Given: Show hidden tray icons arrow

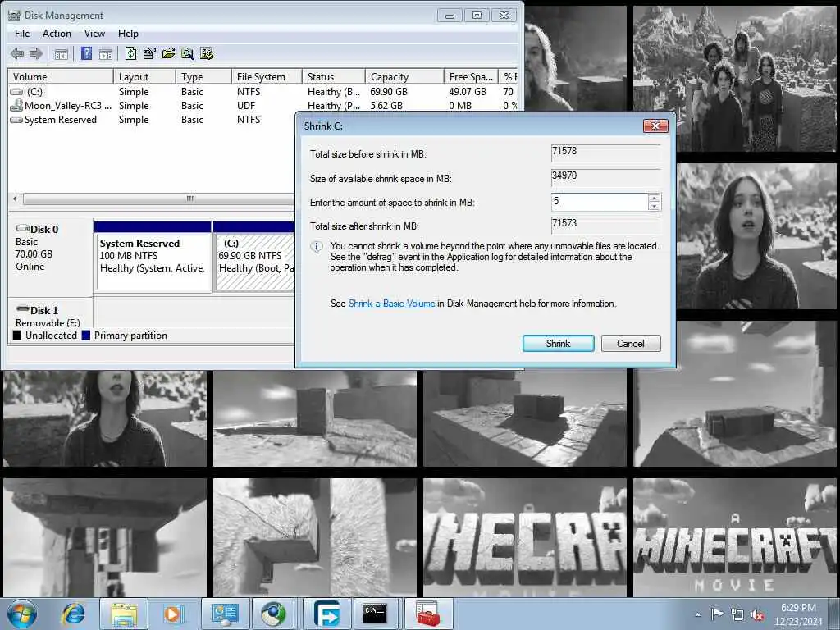Looking at the screenshot, I should (x=697, y=614).
